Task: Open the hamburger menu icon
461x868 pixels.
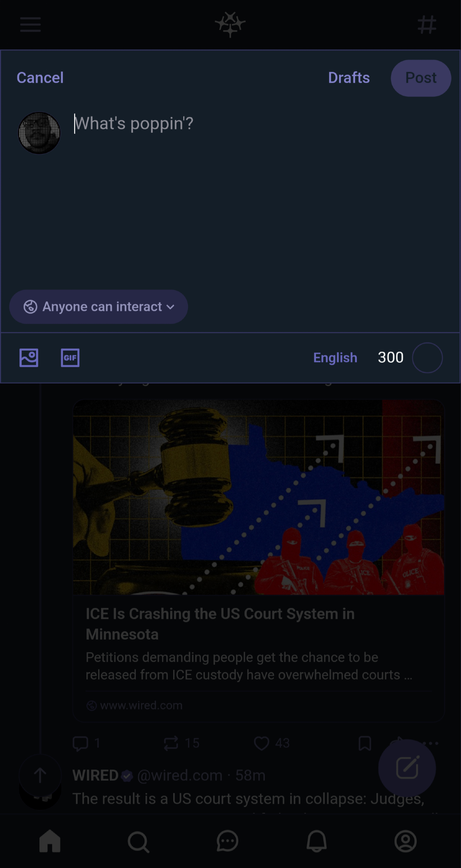Action: (x=30, y=25)
